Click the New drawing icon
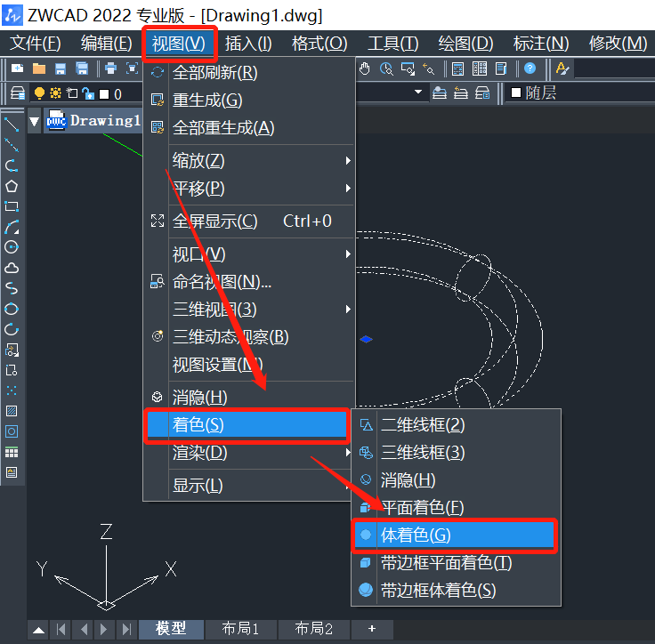 tap(17, 68)
